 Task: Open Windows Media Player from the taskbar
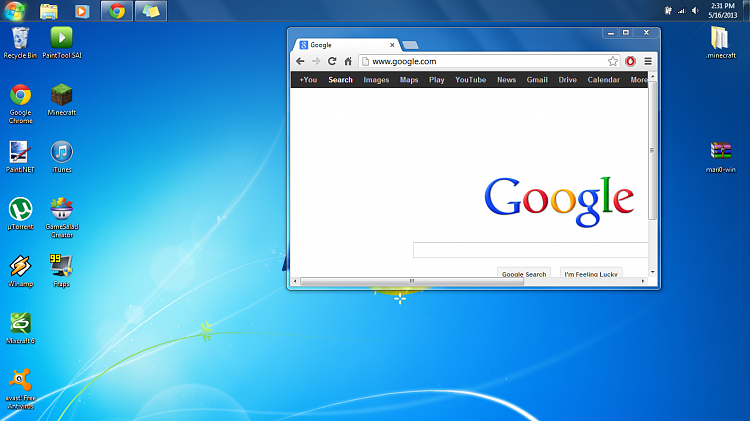pos(82,11)
